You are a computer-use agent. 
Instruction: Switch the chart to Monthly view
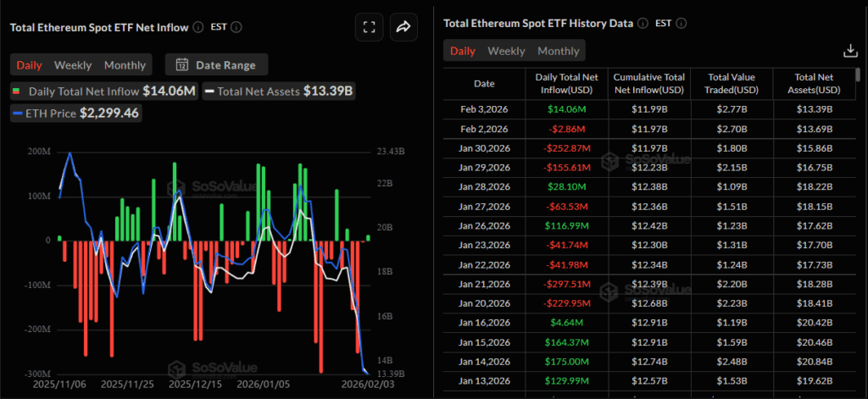click(x=125, y=64)
